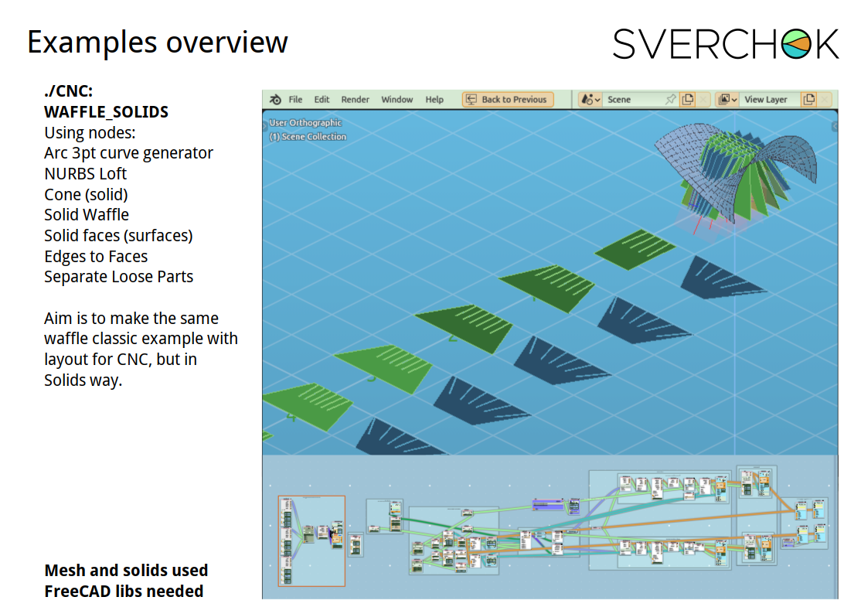The width and height of the screenshot is (868, 614).
Task: Click the delete scene X icon
Action: [x=703, y=100]
